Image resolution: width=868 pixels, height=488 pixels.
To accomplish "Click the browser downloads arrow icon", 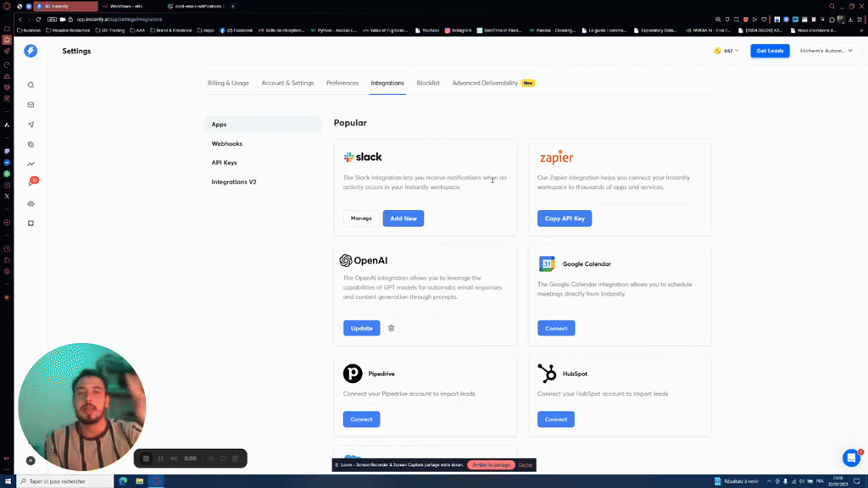I will pos(850,19).
